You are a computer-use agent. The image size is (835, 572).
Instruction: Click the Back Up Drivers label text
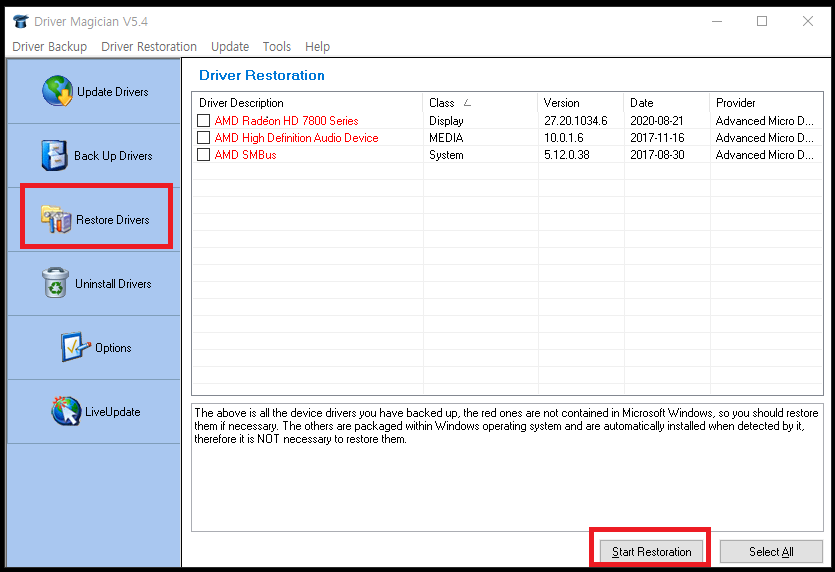coord(113,156)
